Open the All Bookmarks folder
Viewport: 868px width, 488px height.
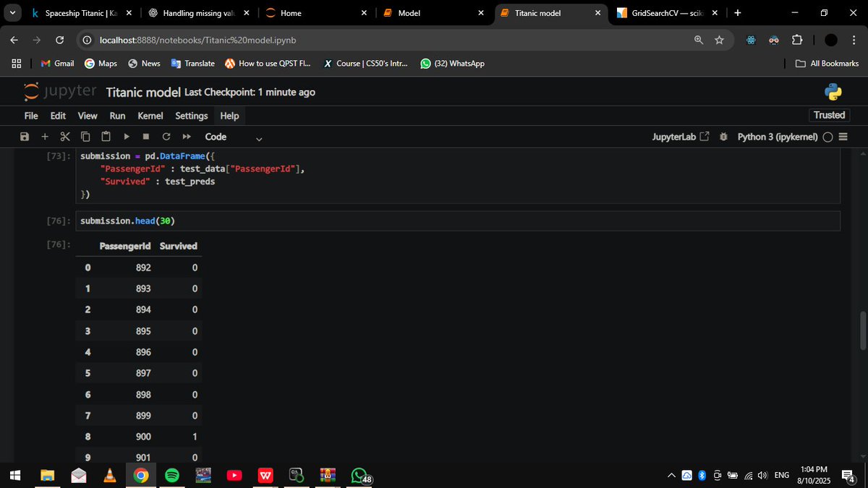(x=827, y=64)
